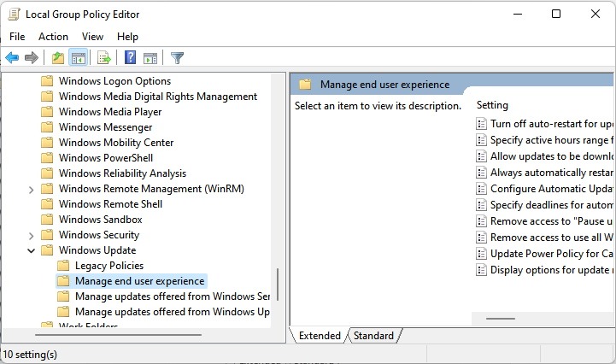616x364 pixels.
Task: Open the File menu
Action: 17,37
